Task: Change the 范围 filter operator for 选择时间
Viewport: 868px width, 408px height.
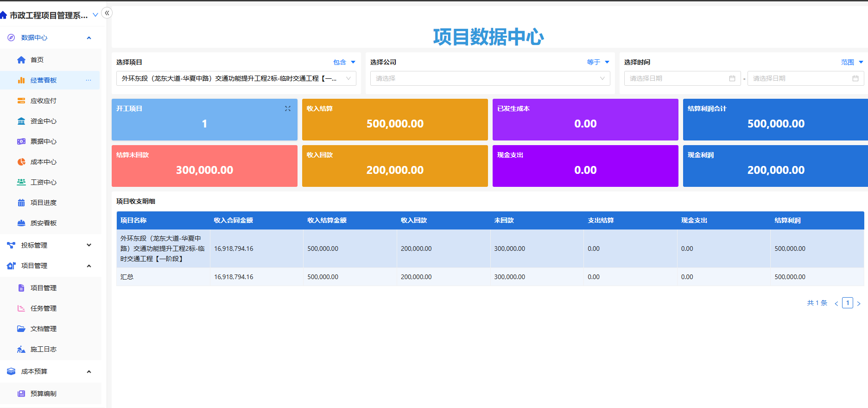Action: click(852, 62)
